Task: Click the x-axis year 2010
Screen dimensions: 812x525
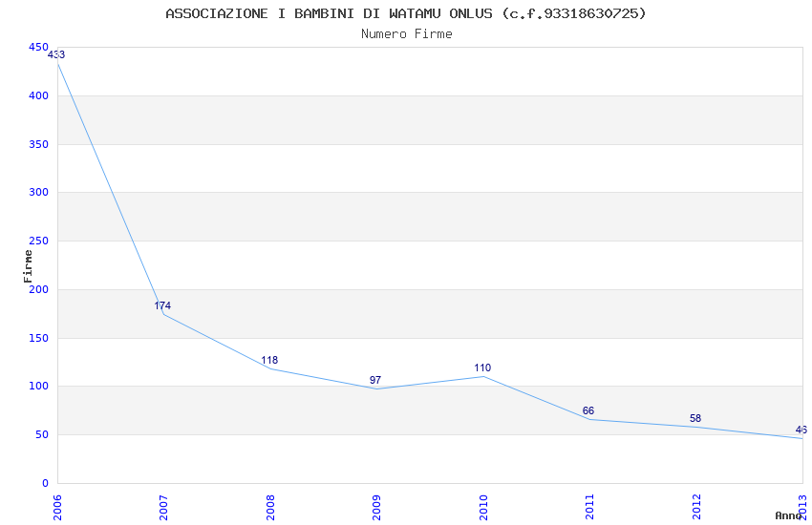Action: coord(483,508)
